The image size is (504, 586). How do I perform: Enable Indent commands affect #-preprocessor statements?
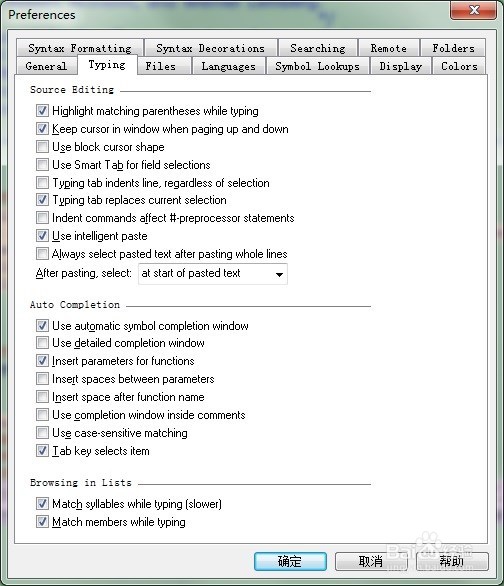[42, 218]
